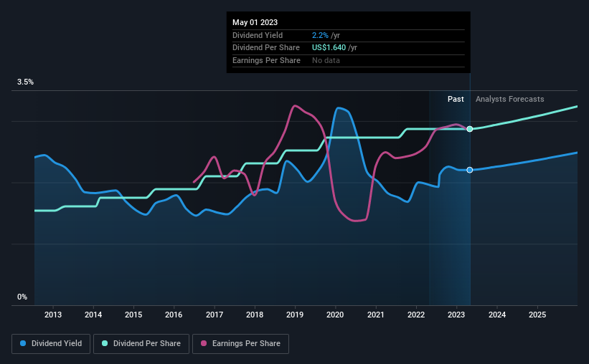Toggle the Earnings Per Share legend button
Viewport: 589px width, 364px height.
tap(240, 344)
